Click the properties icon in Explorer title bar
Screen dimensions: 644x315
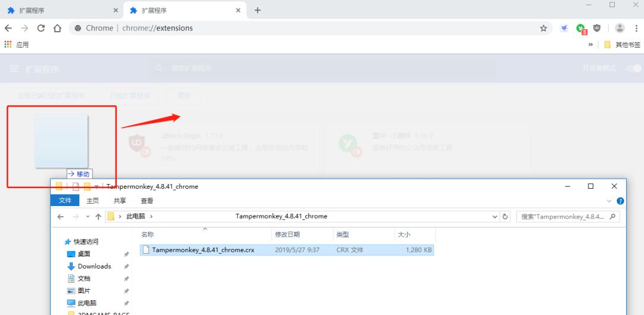click(76, 186)
